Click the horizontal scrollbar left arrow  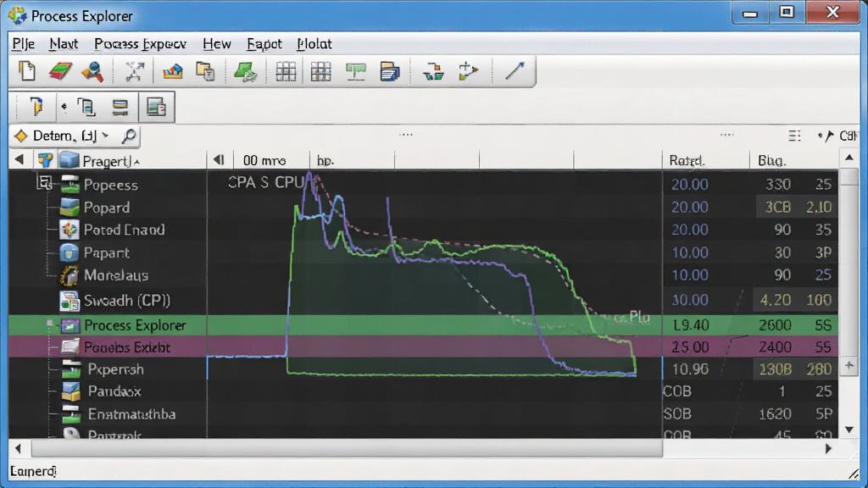pyautogui.click(x=19, y=449)
